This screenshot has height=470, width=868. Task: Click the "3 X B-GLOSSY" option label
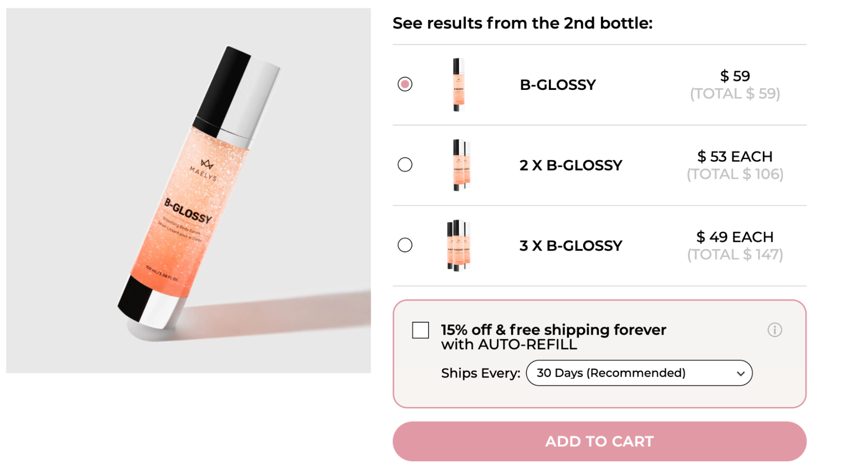click(571, 246)
